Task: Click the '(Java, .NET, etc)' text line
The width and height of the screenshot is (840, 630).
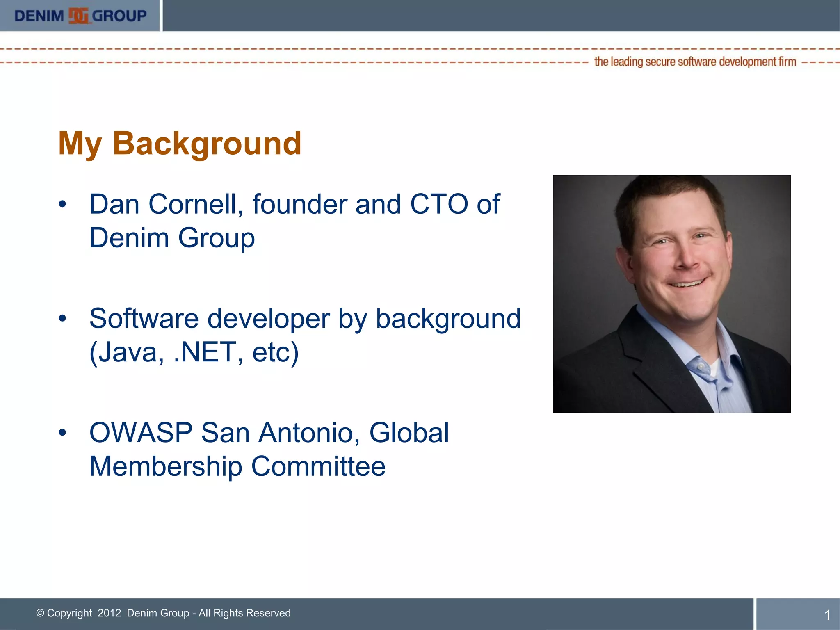Action: coord(194,352)
